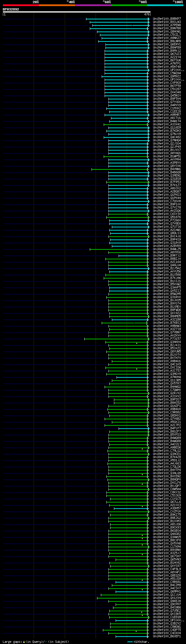Select label UniRef100_Q45NI0
Image resolution: width=186 pixels, height=644 pixels.
coord(167,95)
